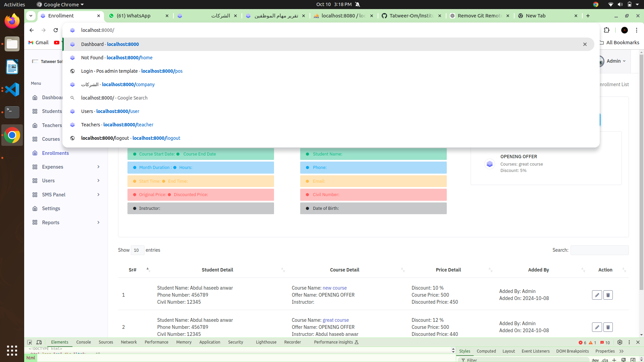This screenshot has width=644, height=362.
Task: Click the table Search input field
Action: (x=599, y=250)
